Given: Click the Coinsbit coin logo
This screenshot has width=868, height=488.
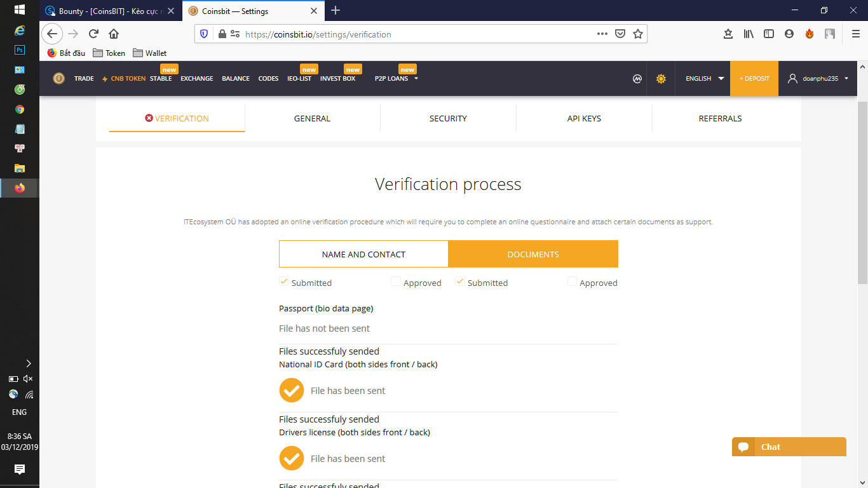Looking at the screenshot, I should pyautogui.click(x=59, y=79).
